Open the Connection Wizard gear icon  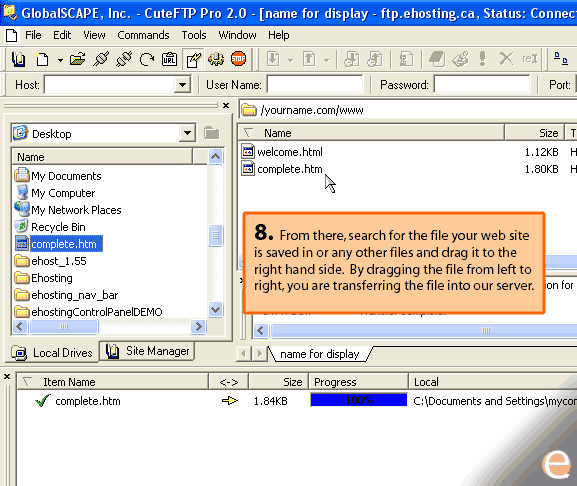pos(216,59)
